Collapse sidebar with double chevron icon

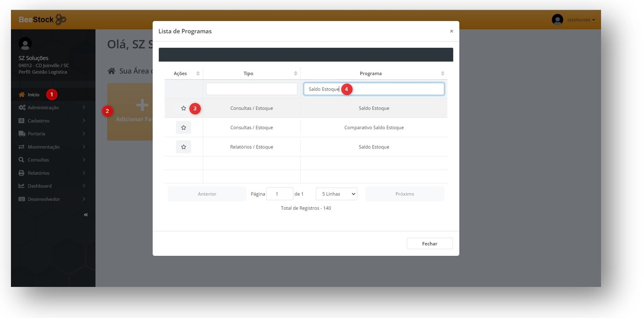tap(86, 215)
